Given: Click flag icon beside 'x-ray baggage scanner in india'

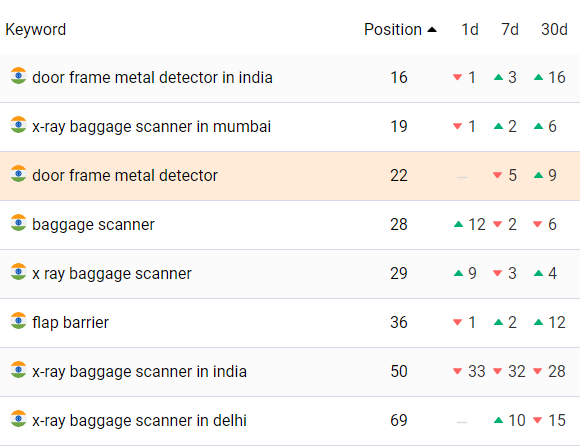Looking at the screenshot, I should [x=18, y=370].
